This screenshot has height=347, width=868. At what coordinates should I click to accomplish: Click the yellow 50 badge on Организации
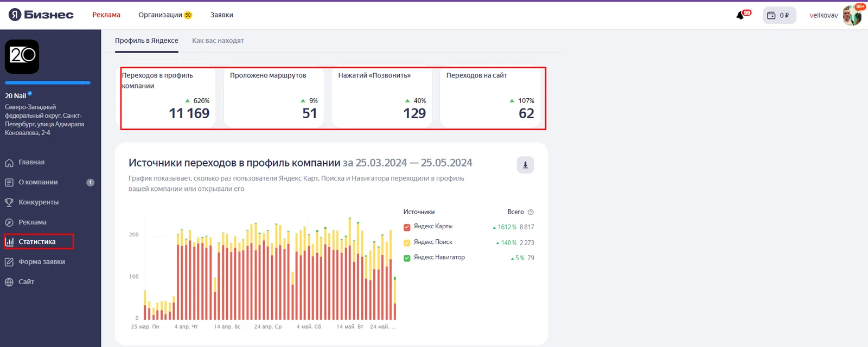click(x=188, y=15)
